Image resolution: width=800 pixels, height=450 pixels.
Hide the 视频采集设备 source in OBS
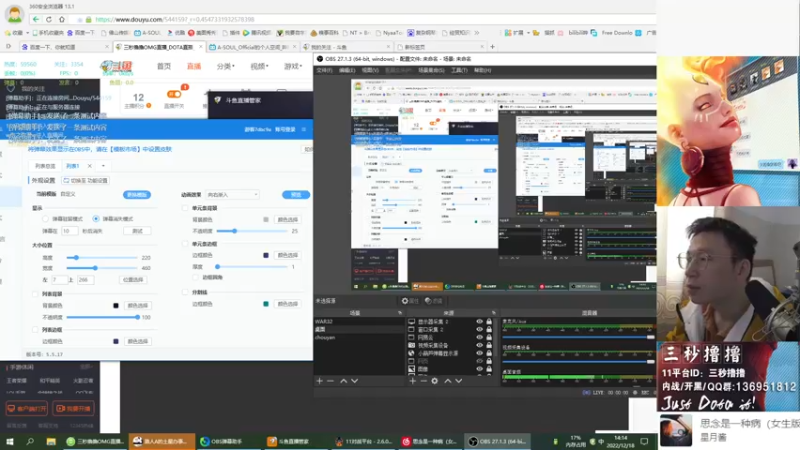479,345
